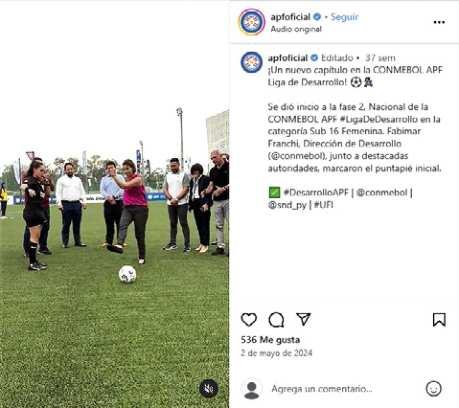459x408 pixels.
Task: Like the post with the heart icon
Action: (x=249, y=320)
